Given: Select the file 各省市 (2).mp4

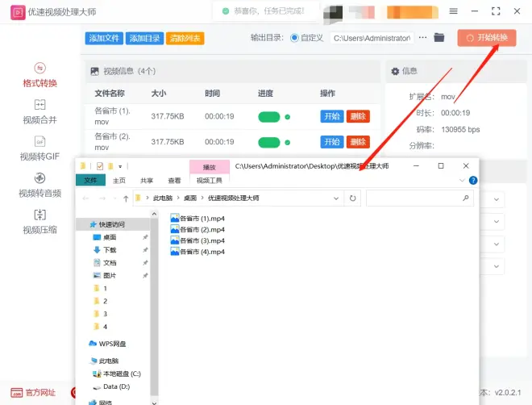Looking at the screenshot, I should [x=197, y=229].
